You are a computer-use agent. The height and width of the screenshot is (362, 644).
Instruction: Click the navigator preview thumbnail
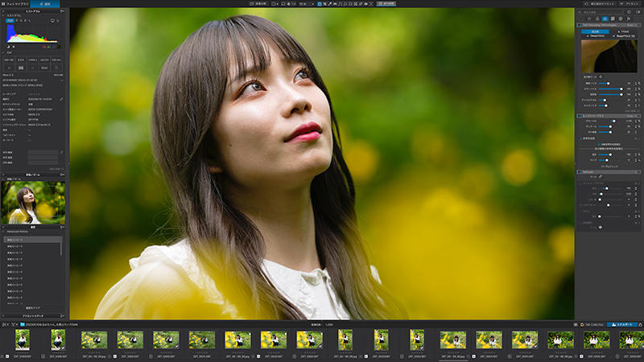pos(33,203)
